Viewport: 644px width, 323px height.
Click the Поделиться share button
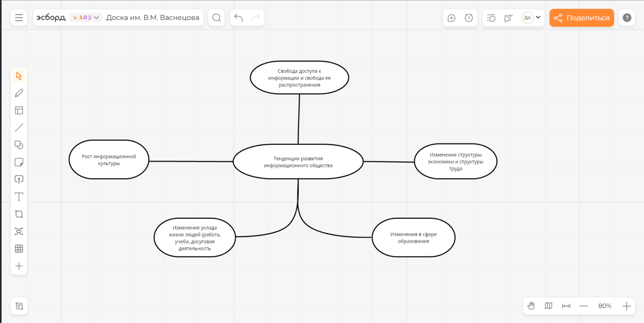581,18
